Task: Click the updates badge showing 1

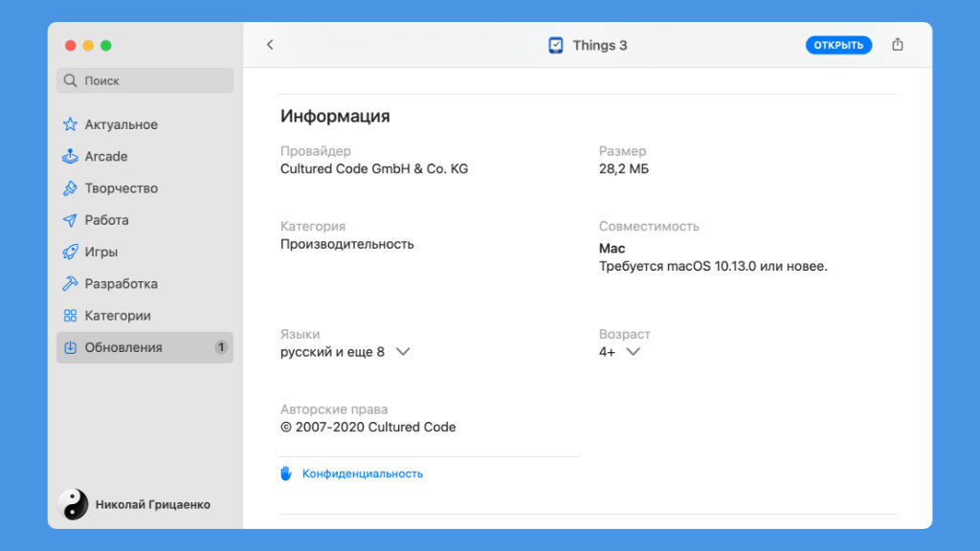Action: click(x=221, y=347)
